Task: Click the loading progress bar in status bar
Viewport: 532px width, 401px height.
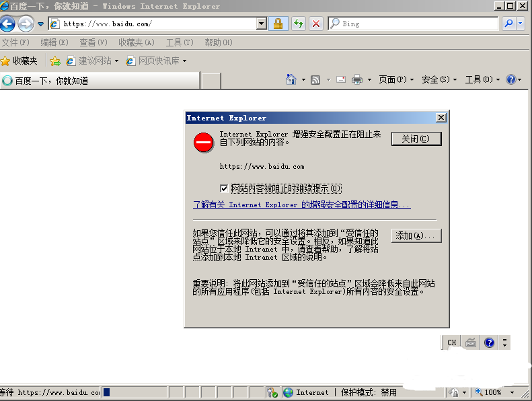Action: point(135,392)
